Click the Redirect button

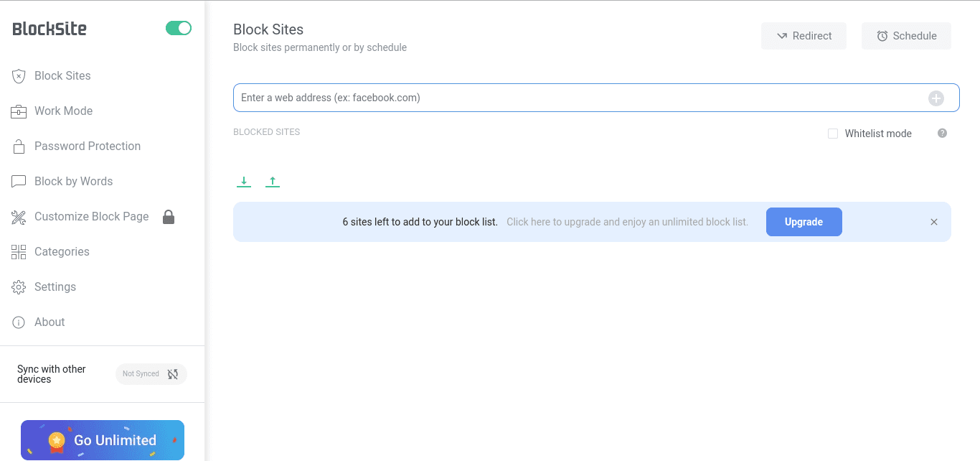(x=804, y=36)
